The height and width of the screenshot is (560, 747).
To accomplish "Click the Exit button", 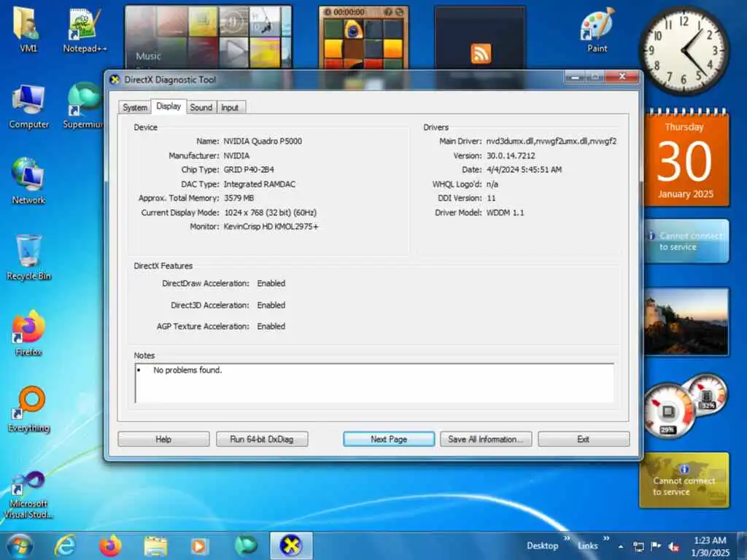I will (x=583, y=439).
